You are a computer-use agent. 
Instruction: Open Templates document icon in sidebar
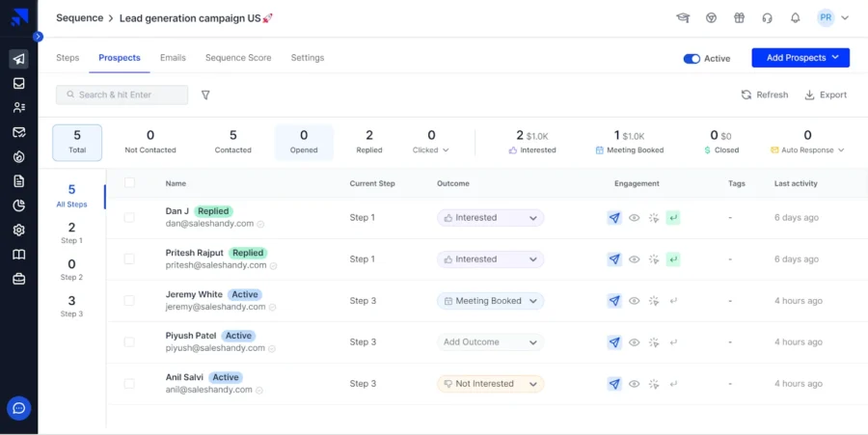coord(19,181)
